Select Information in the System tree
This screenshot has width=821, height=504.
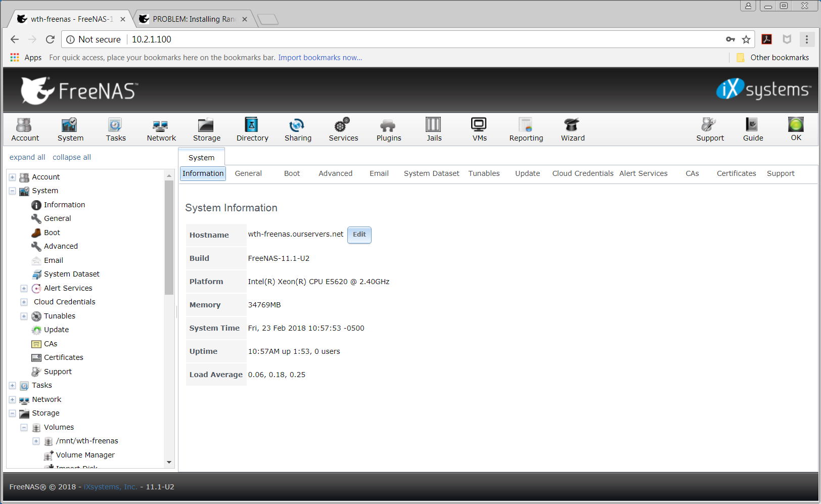(64, 205)
